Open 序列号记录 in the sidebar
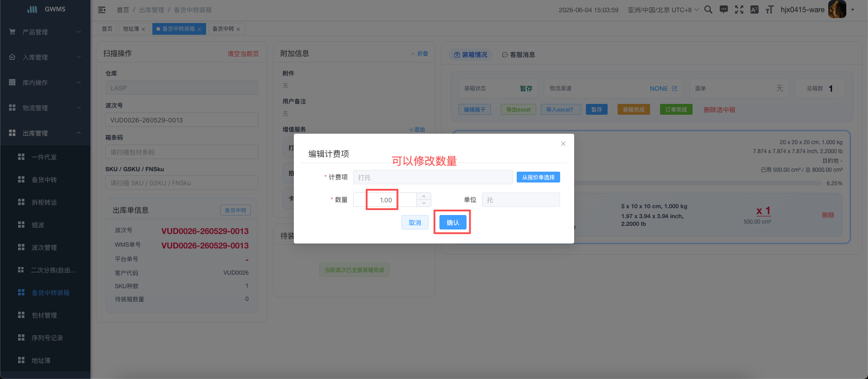 pyautogui.click(x=45, y=338)
